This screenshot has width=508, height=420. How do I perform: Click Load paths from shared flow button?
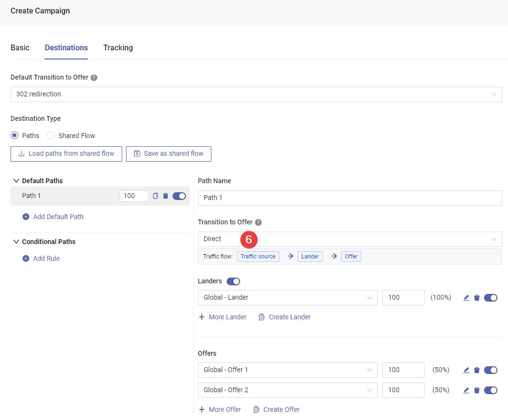[x=66, y=153]
